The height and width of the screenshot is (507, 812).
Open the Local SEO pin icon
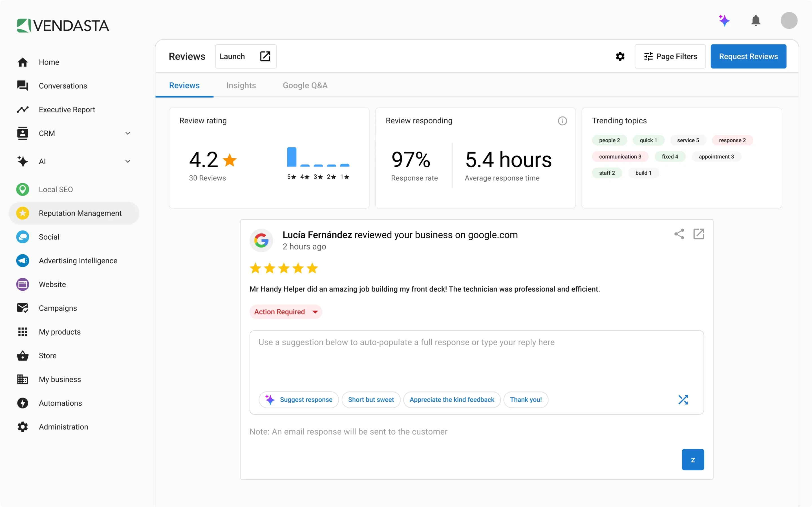pyautogui.click(x=23, y=189)
